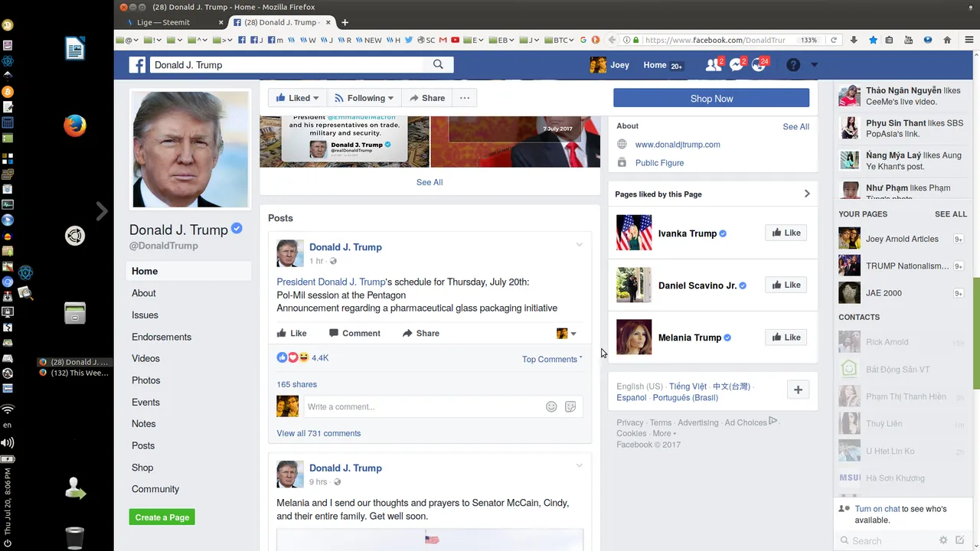Open the Liked dropdown button
This screenshot has height=551, width=980.
point(297,98)
